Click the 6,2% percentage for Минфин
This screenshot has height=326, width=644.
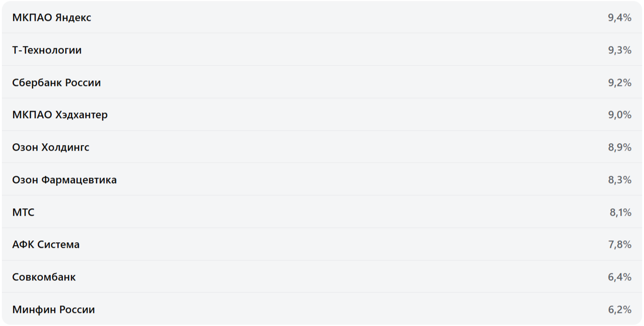(619, 310)
